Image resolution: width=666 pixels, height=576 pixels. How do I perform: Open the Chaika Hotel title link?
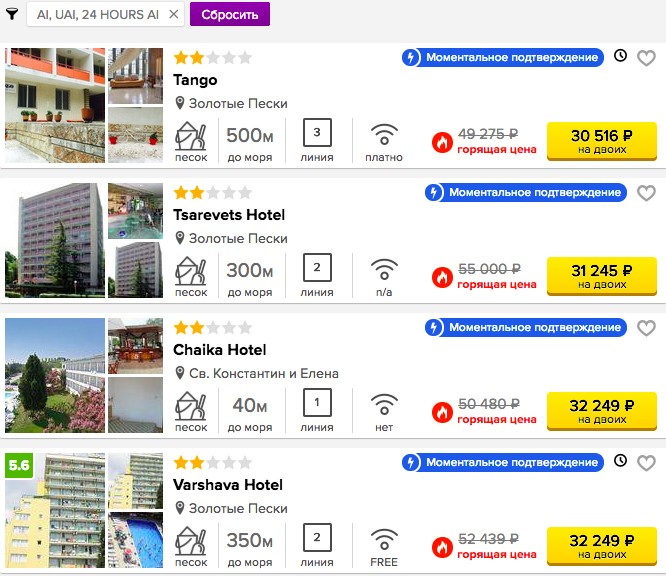(x=220, y=350)
